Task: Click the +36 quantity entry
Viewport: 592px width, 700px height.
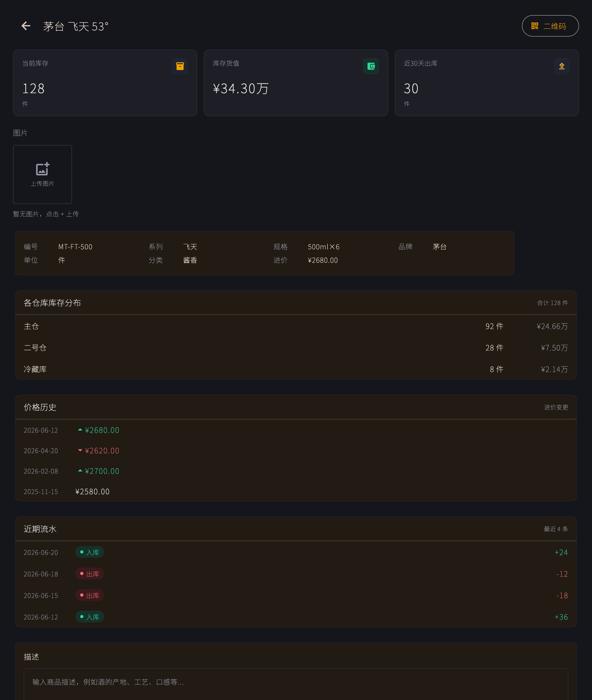Action: 561,617
